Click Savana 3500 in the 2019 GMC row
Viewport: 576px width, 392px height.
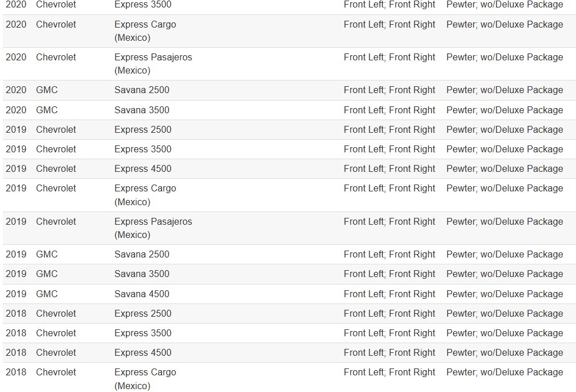[x=141, y=274]
